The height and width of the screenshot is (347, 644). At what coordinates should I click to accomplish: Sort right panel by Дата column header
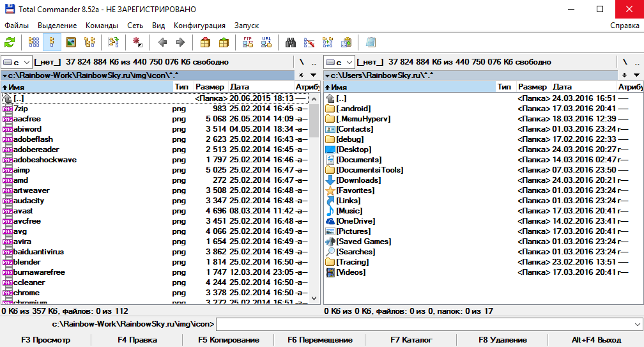(584, 87)
